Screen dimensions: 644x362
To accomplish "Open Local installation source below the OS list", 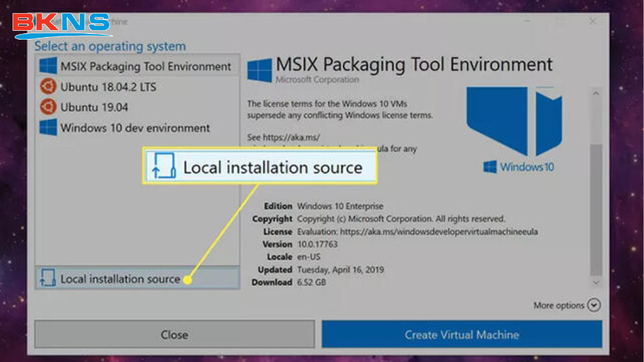I will pos(119,278).
